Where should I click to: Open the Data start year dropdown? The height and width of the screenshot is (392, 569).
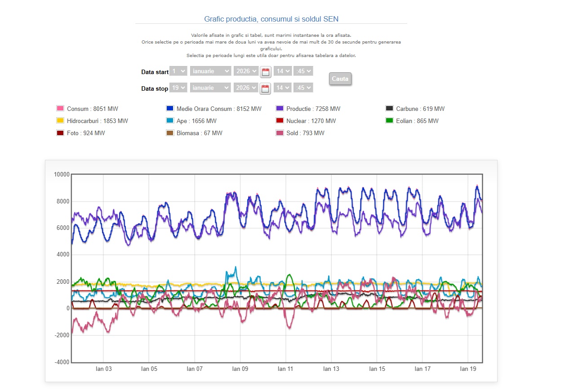point(246,71)
